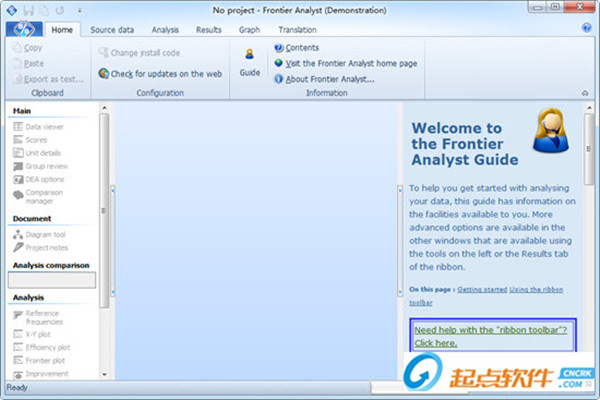Image resolution: width=600 pixels, height=400 pixels.
Task: Click the Save icon in quick access toolbar
Action: point(28,10)
